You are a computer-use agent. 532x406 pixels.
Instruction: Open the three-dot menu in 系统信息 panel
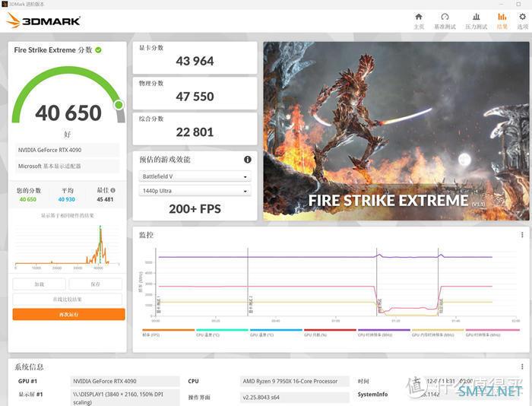coord(522,366)
